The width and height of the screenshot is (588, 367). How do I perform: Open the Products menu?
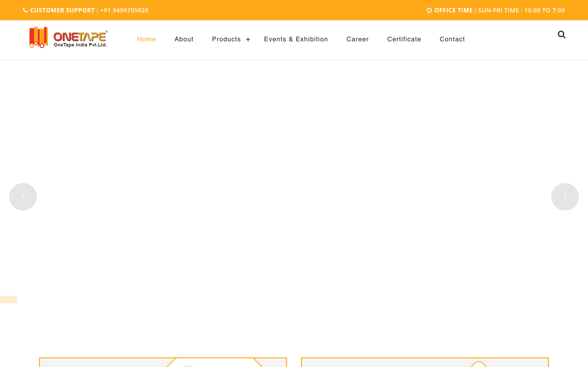point(226,39)
